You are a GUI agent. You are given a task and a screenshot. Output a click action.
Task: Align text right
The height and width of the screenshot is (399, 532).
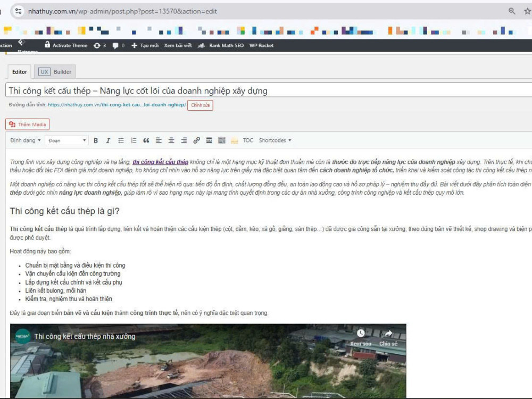coord(184,140)
